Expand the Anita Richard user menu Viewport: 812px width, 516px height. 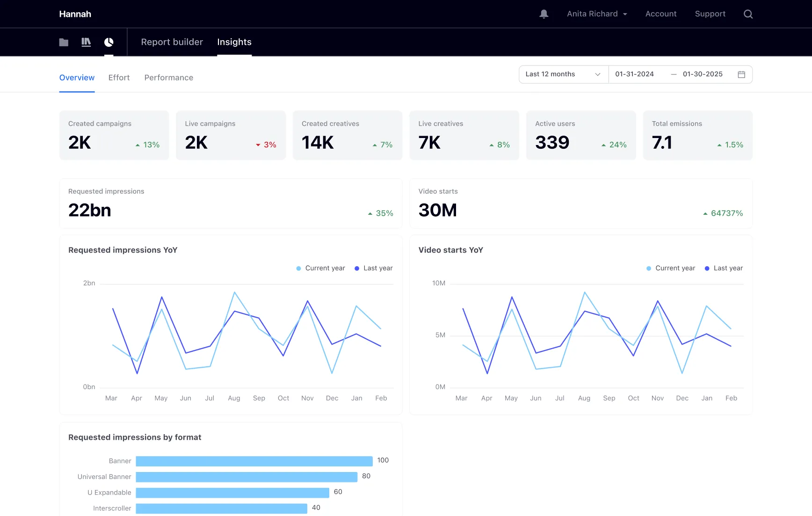pyautogui.click(x=597, y=14)
